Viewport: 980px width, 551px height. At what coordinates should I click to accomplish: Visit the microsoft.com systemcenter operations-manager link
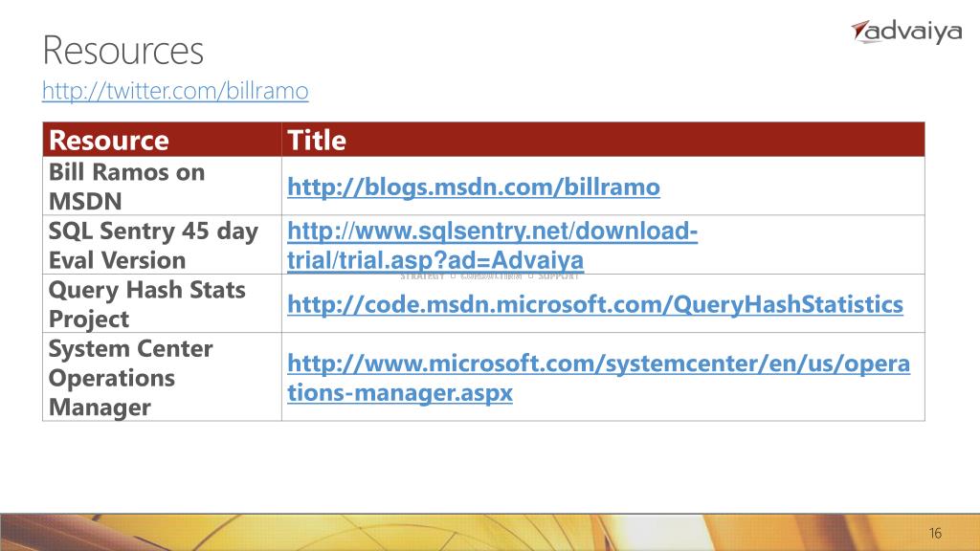[x=598, y=377]
